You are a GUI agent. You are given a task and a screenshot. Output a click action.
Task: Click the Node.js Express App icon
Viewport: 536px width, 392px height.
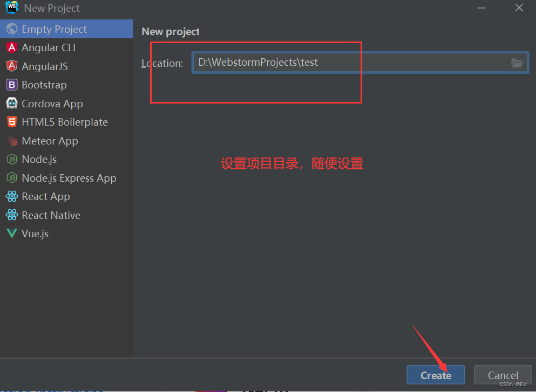coord(12,178)
